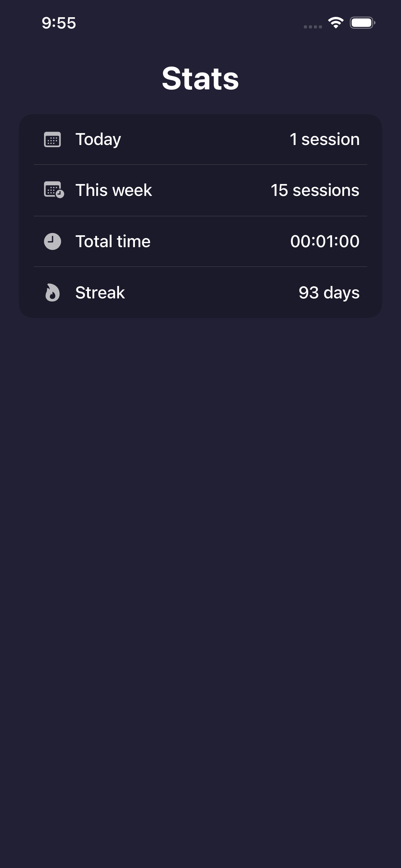Screen dimensions: 401x868
Task: Click the empty area below the stats card
Action: coord(200,539)
